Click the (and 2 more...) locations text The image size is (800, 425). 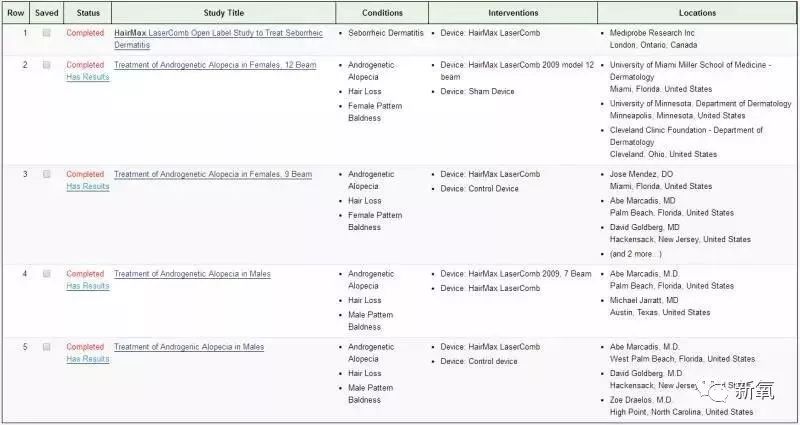[636, 254]
